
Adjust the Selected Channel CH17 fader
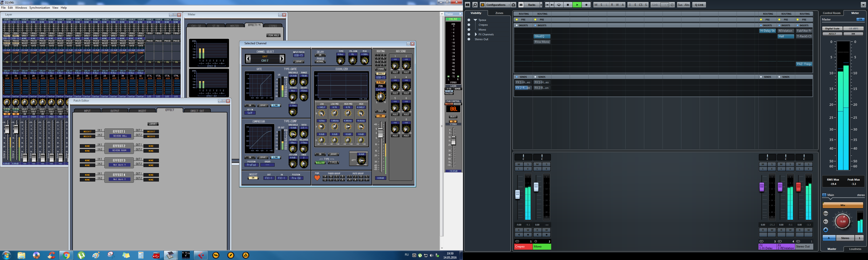[380, 133]
